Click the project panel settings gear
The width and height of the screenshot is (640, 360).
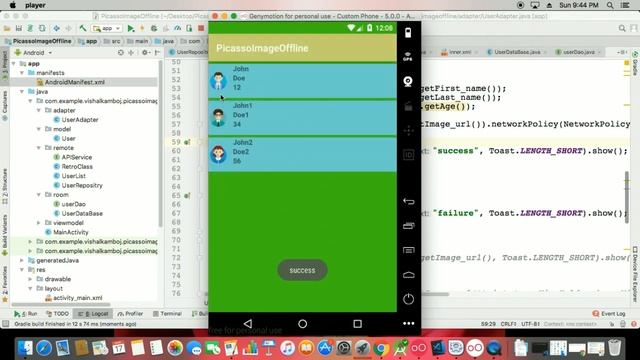(x=145, y=53)
